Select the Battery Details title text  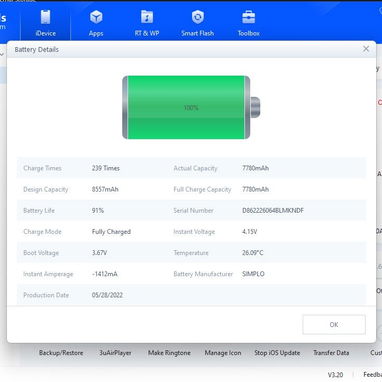click(37, 49)
